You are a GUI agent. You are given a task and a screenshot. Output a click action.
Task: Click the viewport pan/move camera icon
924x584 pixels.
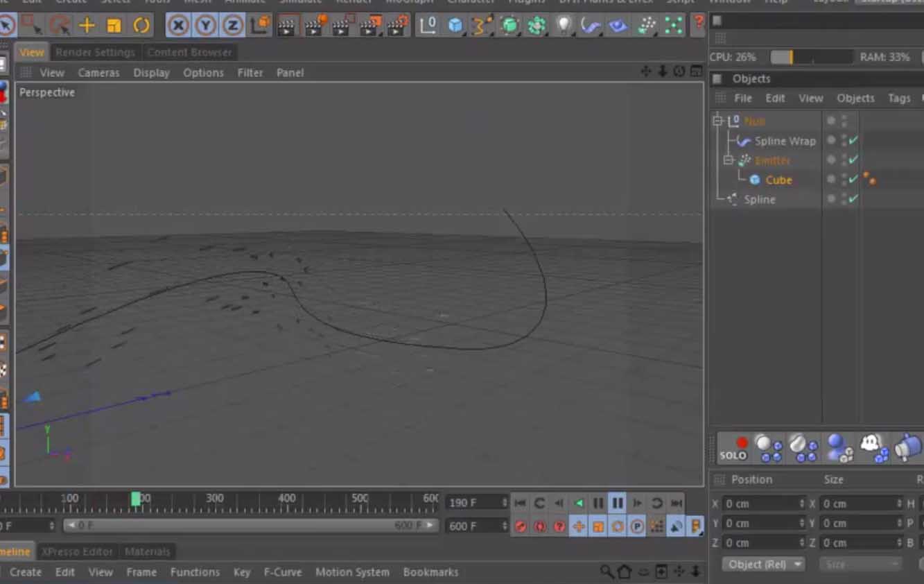646,71
